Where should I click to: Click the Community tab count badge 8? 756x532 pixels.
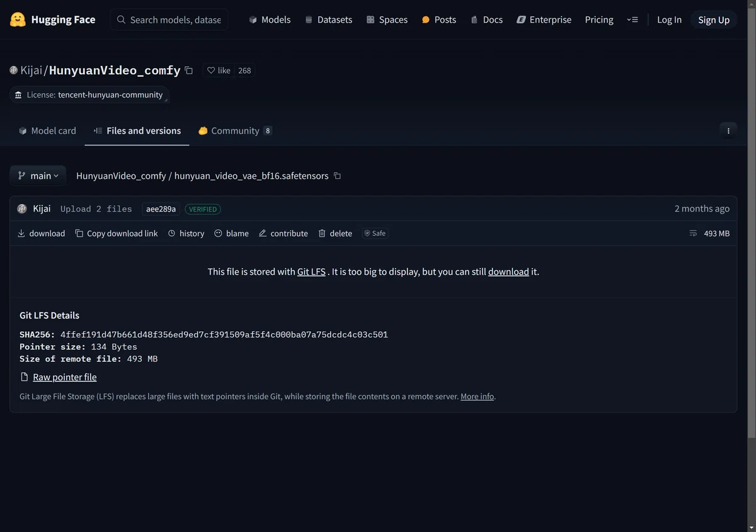[268, 131]
